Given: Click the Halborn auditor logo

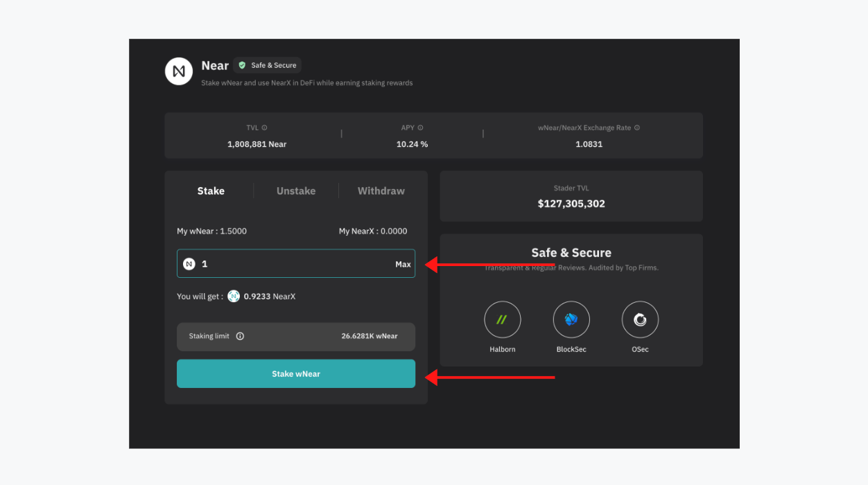Looking at the screenshot, I should [x=503, y=319].
